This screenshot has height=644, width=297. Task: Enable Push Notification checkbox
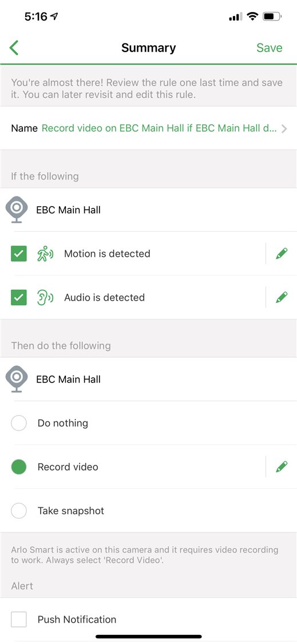click(18, 619)
